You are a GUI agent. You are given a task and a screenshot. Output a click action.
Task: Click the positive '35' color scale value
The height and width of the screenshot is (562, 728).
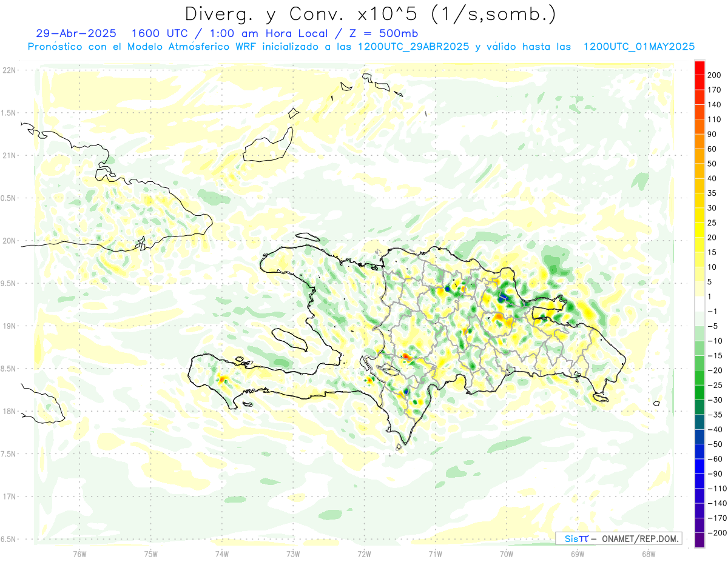tap(712, 193)
